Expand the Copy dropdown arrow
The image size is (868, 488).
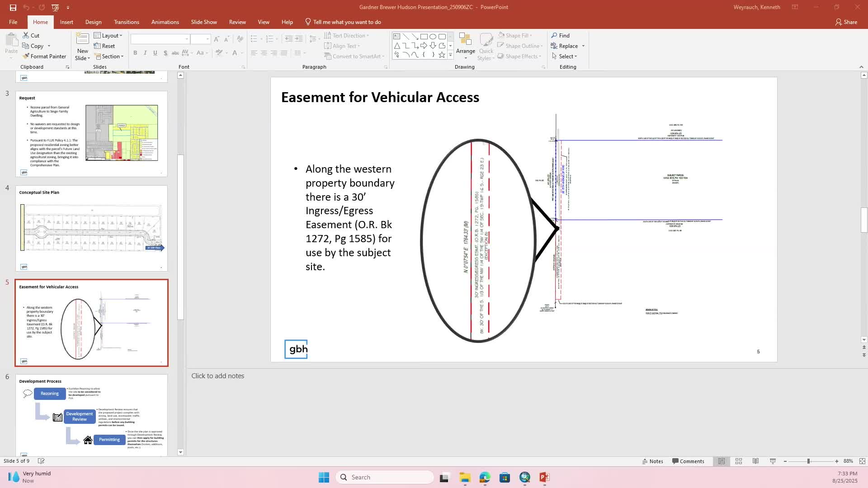[49, 46]
